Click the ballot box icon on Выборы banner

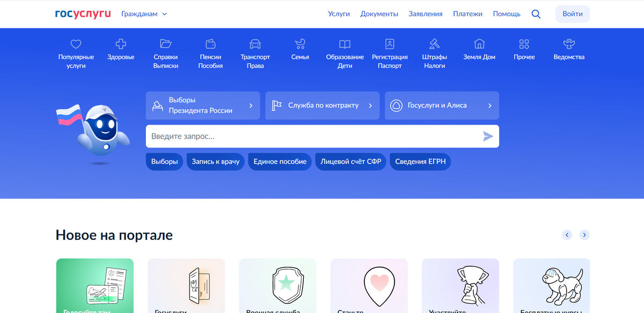pyautogui.click(x=157, y=105)
